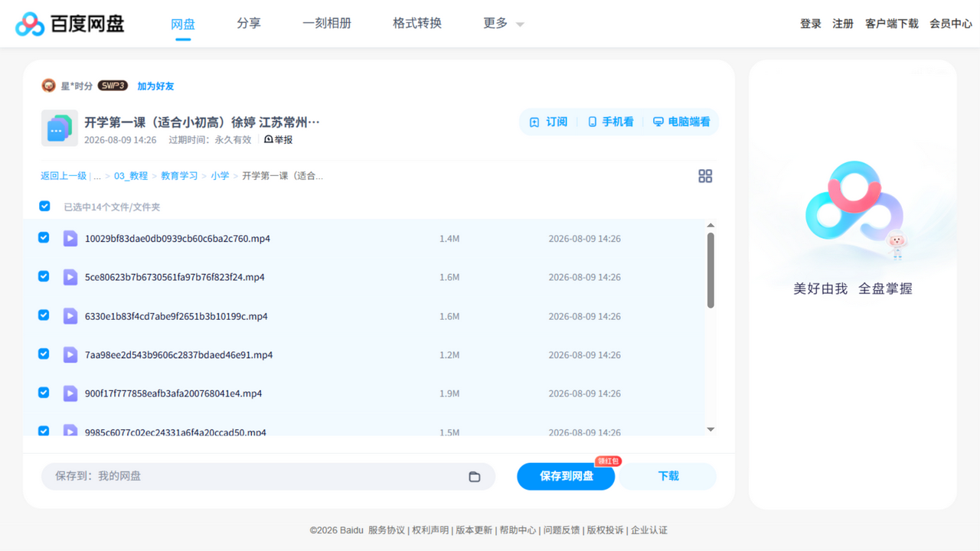Open file 6330e1b83f4cd7abe9f2651b3b10199c.mp4

click(x=176, y=316)
